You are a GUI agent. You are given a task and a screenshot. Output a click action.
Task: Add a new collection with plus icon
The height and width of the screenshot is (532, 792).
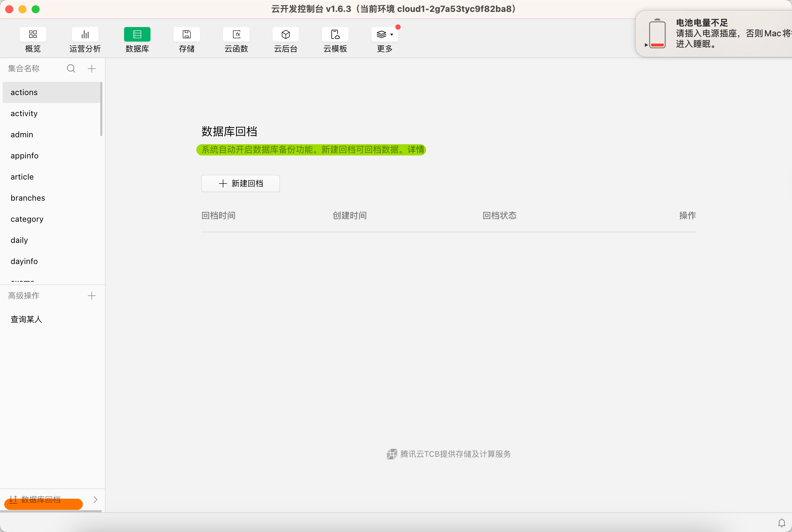92,69
